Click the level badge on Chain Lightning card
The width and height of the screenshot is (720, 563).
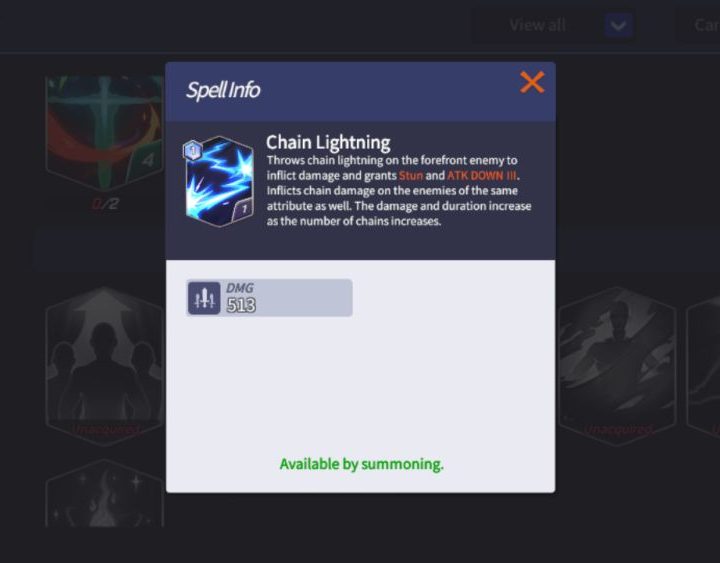tap(193, 150)
